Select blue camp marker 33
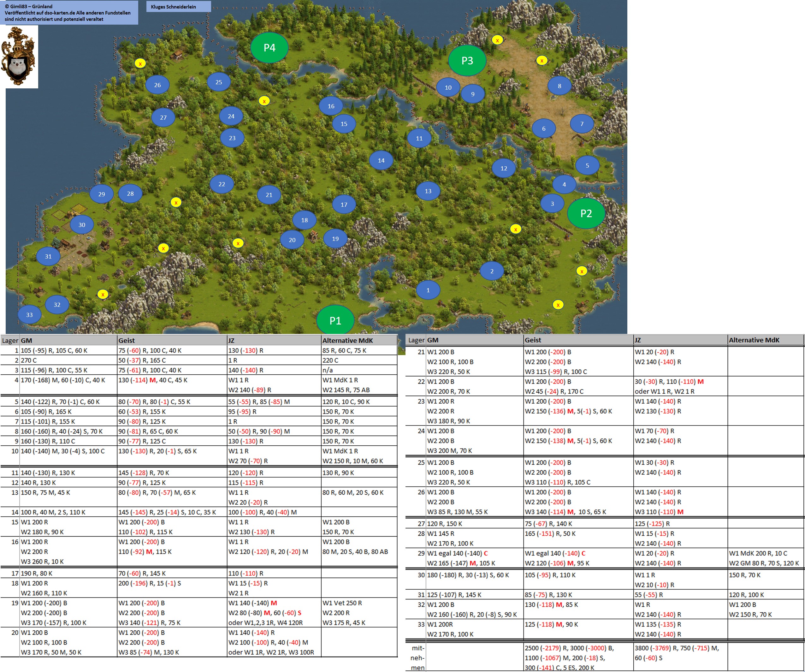 [30, 315]
